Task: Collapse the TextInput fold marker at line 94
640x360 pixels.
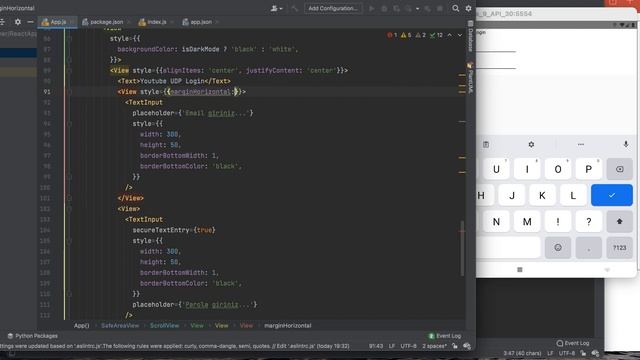Action: coord(69,124)
